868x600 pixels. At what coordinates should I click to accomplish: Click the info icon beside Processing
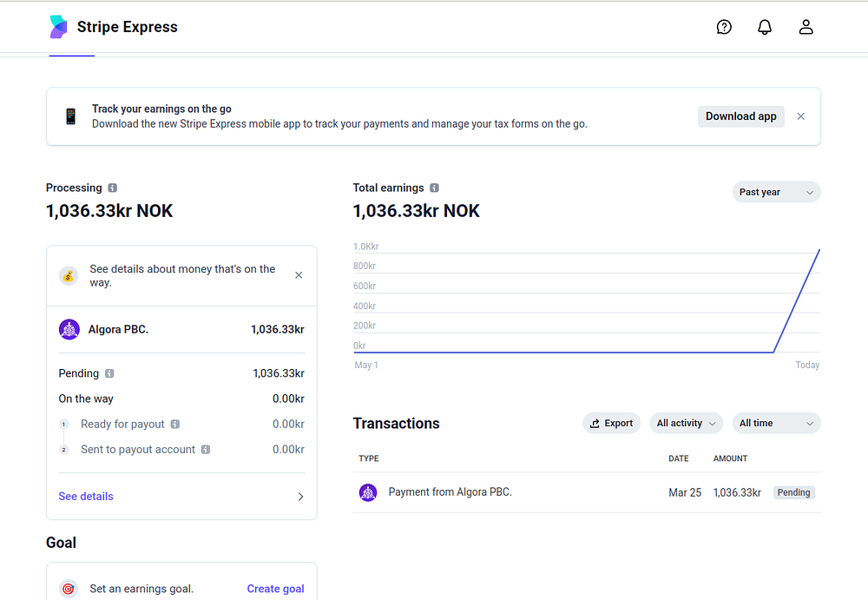(x=113, y=188)
